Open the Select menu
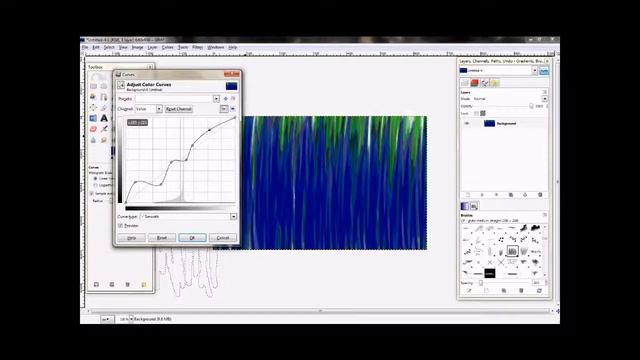 (x=109, y=47)
